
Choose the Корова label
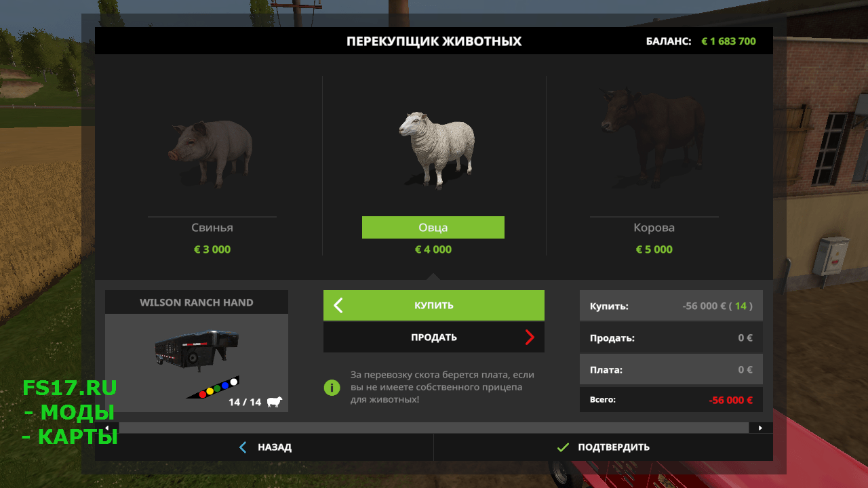pos(654,228)
